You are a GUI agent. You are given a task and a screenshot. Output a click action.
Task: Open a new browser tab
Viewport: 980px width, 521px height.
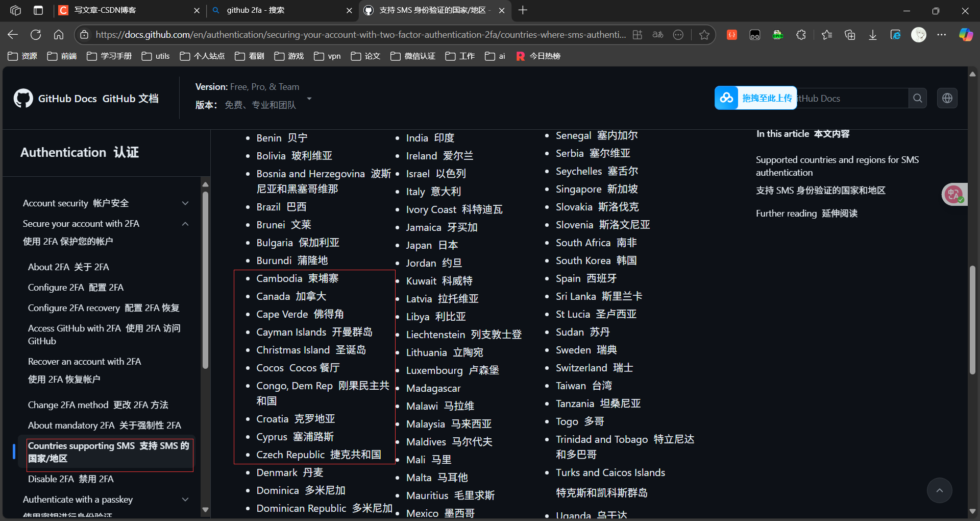click(x=523, y=10)
